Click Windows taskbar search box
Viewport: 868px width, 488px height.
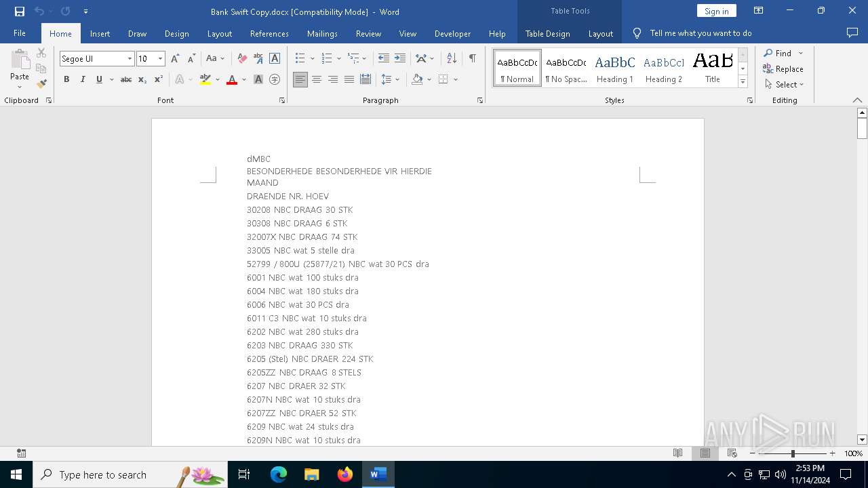[130, 474]
